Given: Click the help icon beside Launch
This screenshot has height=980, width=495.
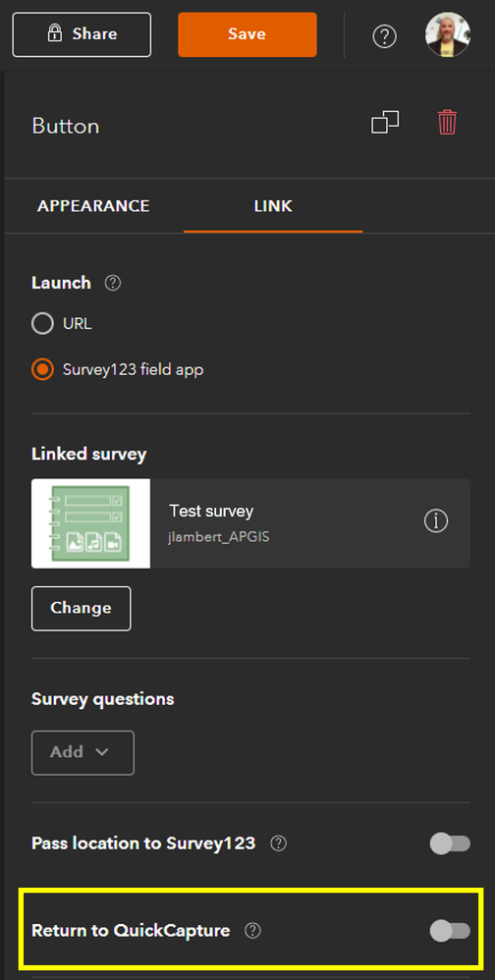Looking at the screenshot, I should (x=113, y=283).
